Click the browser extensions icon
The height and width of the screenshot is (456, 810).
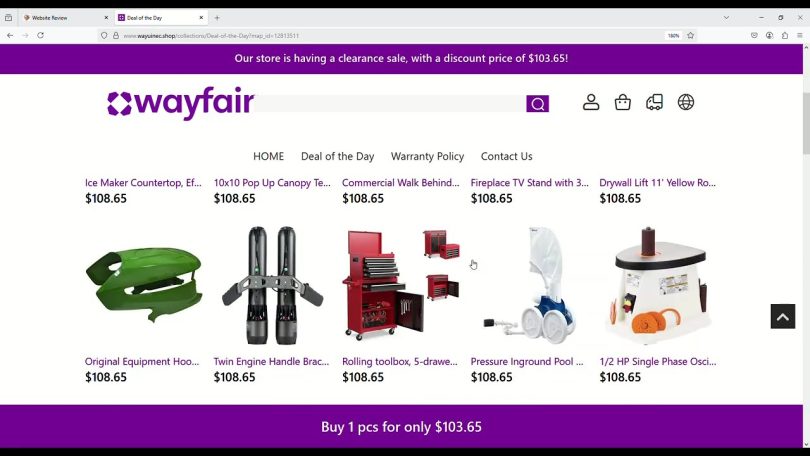[x=785, y=36]
